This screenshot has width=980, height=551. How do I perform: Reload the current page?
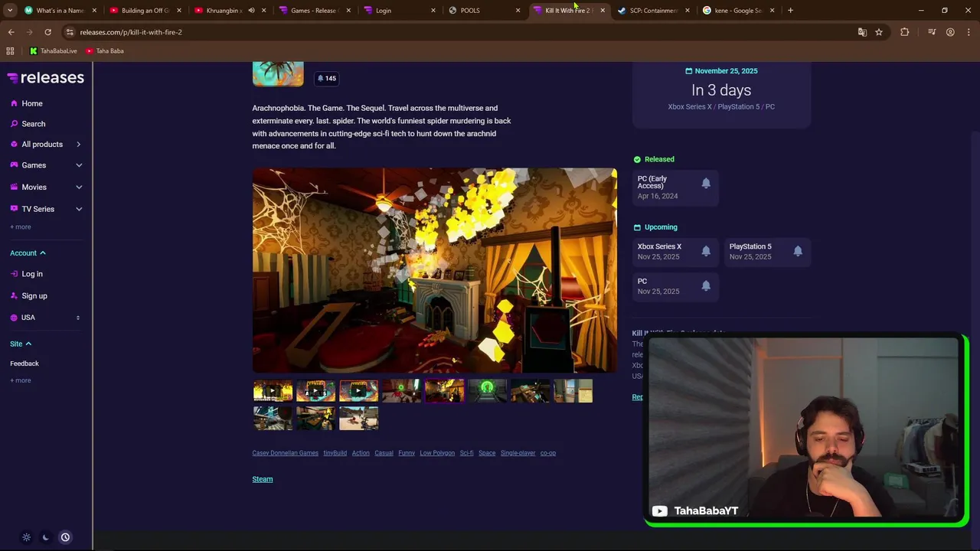coord(47,32)
